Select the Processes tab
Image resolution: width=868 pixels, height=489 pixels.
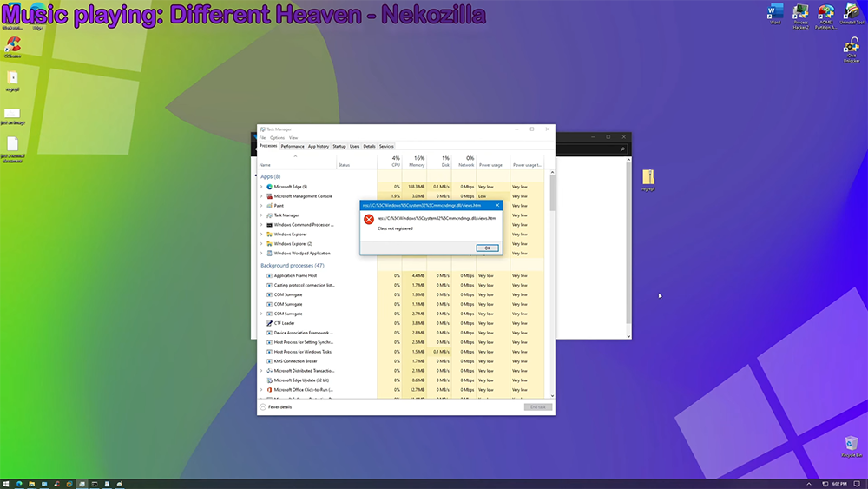pos(268,146)
